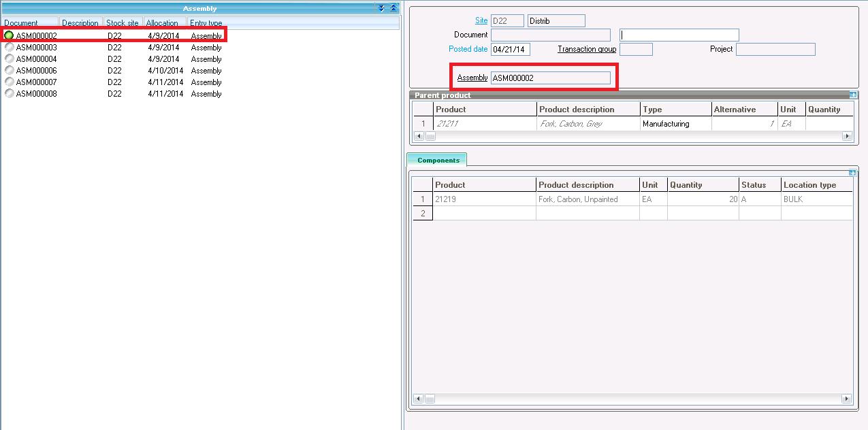Select document ASM000007 in the list
The height and width of the screenshot is (430, 868).
tap(37, 82)
